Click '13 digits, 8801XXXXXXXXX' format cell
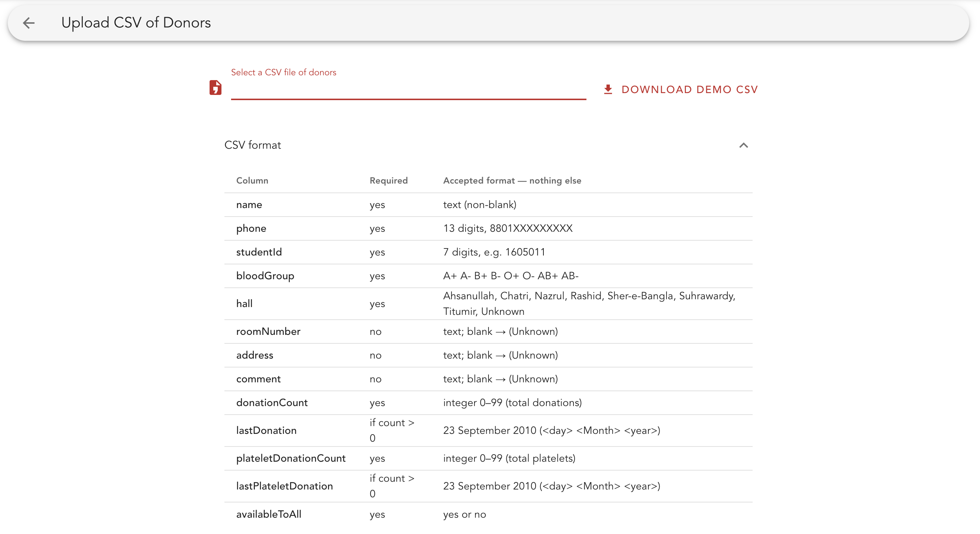 pyautogui.click(x=507, y=228)
